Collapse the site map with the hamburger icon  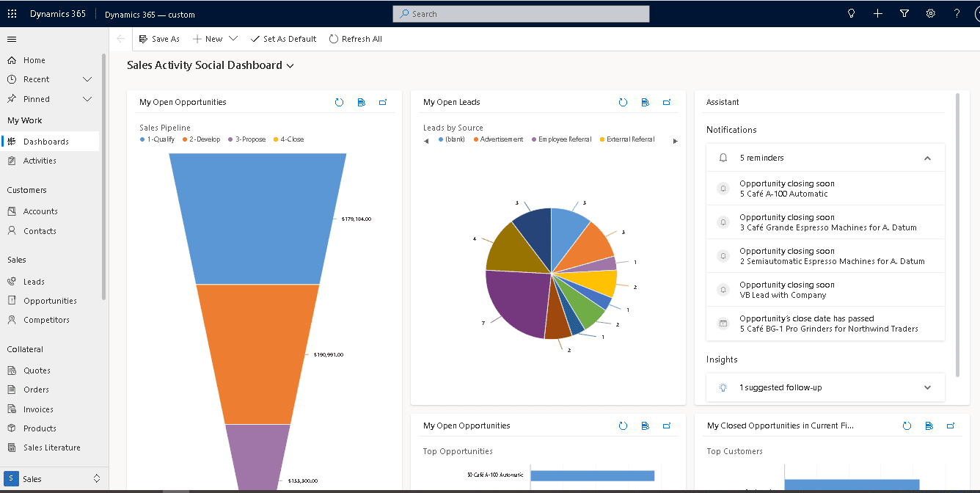click(x=12, y=40)
